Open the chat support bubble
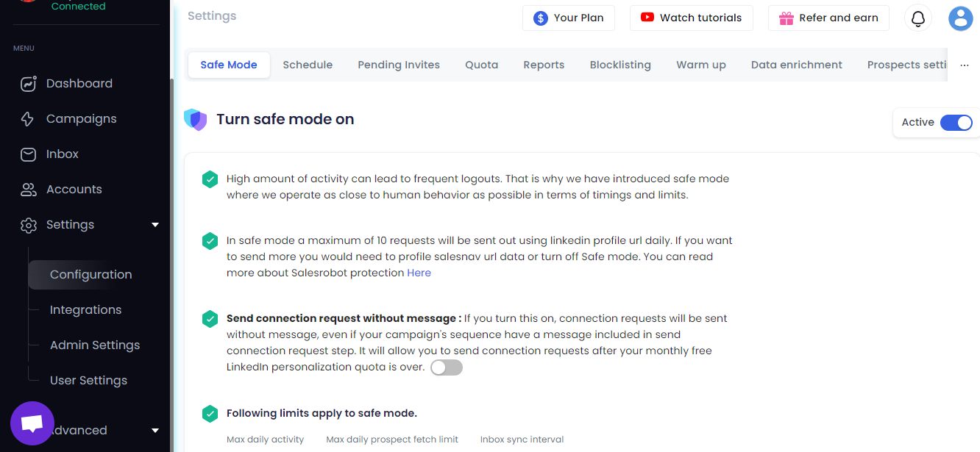 pyautogui.click(x=32, y=423)
